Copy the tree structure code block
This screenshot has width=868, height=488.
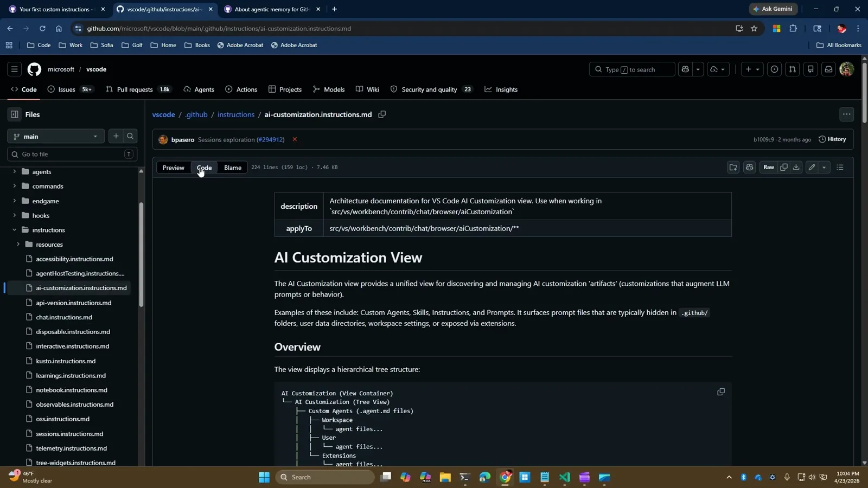(x=721, y=391)
